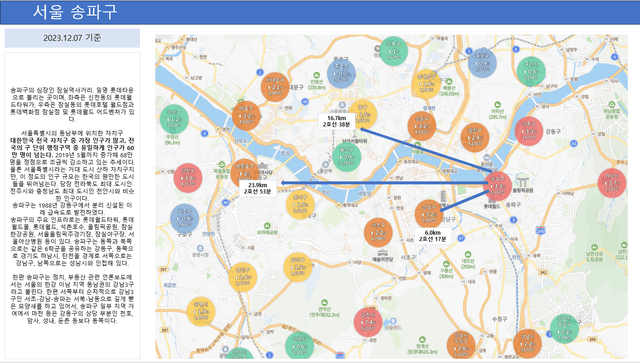Click the 16.7km travel time label
Screen dimensions: 640x363
[x=336, y=121]
